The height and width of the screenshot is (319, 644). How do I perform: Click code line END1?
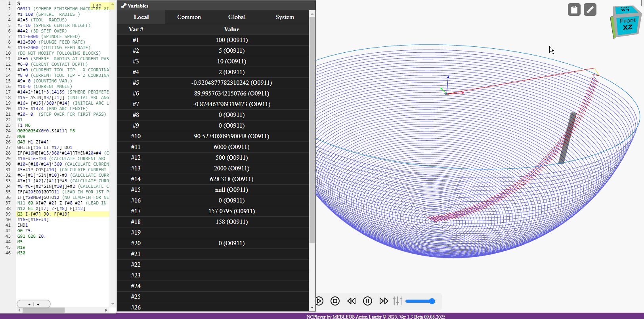[23, 225]
